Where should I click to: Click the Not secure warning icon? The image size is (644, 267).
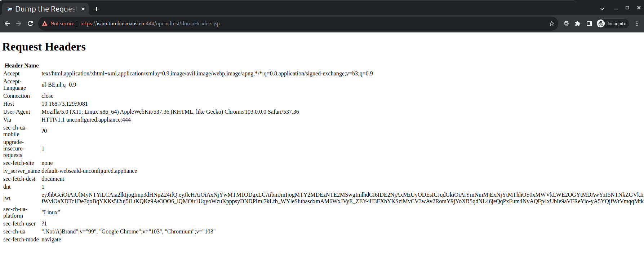pyautogui.click(x=45, y=23)
